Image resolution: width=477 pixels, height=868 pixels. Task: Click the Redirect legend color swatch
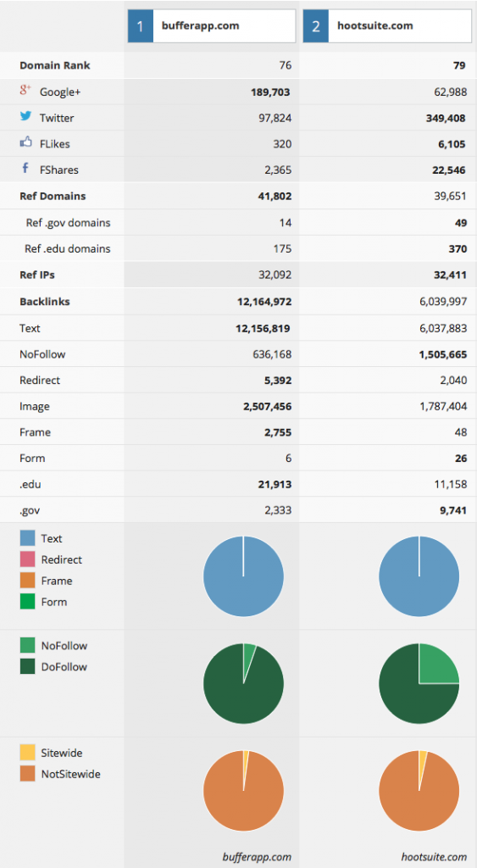tap(28, 559)
